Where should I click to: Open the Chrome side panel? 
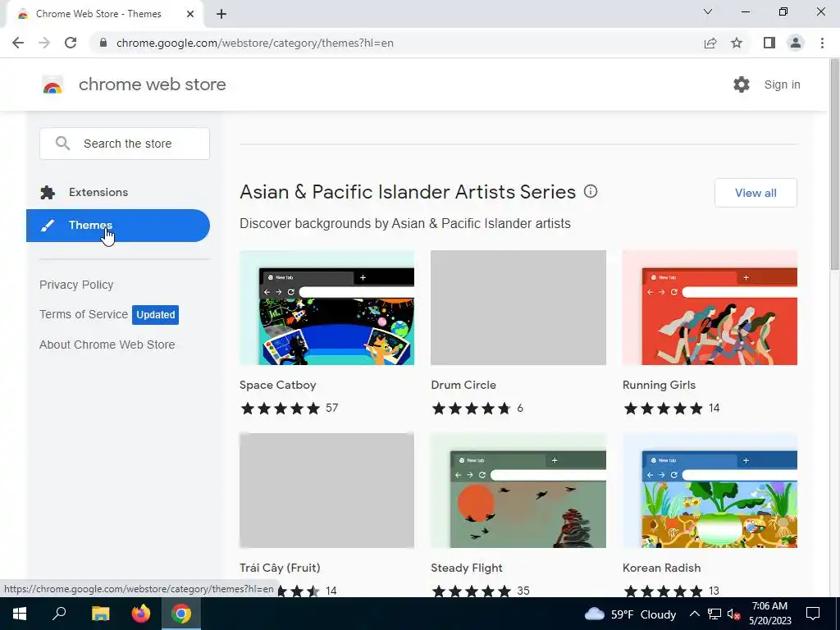(769, 43)
